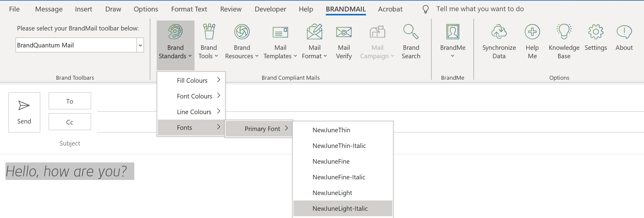This screenshot has width=644, height=218.
Task: Apply the NewJuneFine font
Action: [343, 162]
